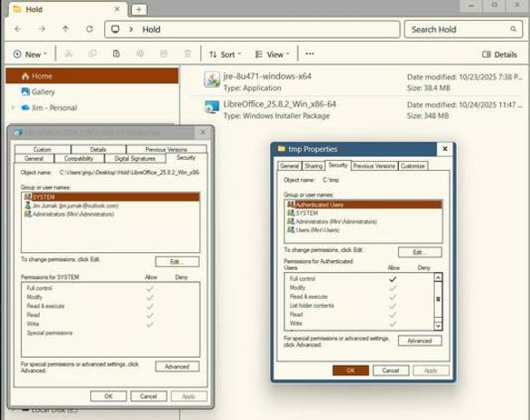Select Authenticated Users in tmp Properties
This screenshot has height=420, width=530.
click(x=364, y=204)
